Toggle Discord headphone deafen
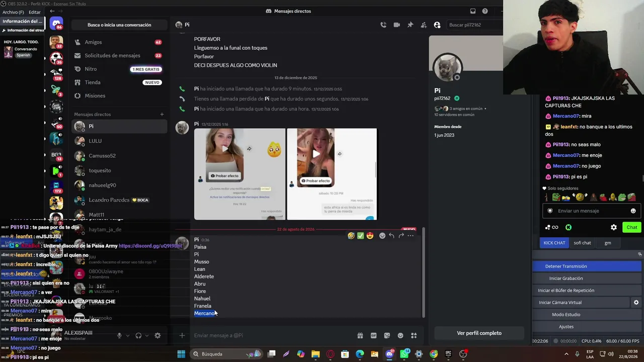644x362 pixels. [x=138, y=335]
